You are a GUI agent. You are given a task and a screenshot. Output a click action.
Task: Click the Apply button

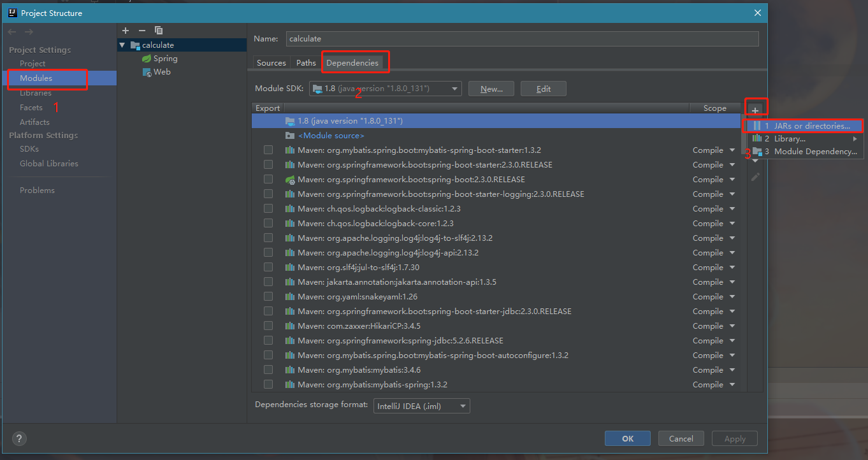click(x=735, y=438)
